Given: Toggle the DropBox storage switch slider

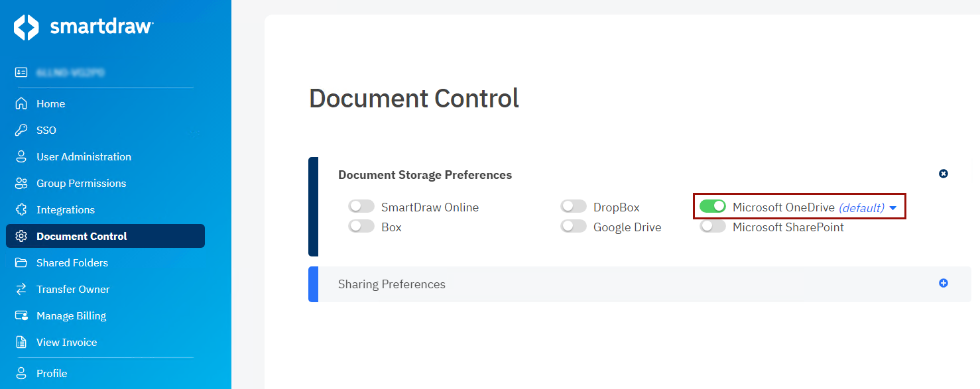Looking at the screenshot, I should point(573,206).
